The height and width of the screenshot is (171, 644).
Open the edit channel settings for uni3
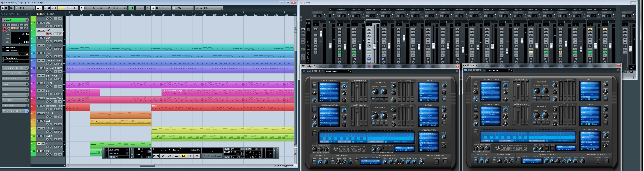[27, 20]
